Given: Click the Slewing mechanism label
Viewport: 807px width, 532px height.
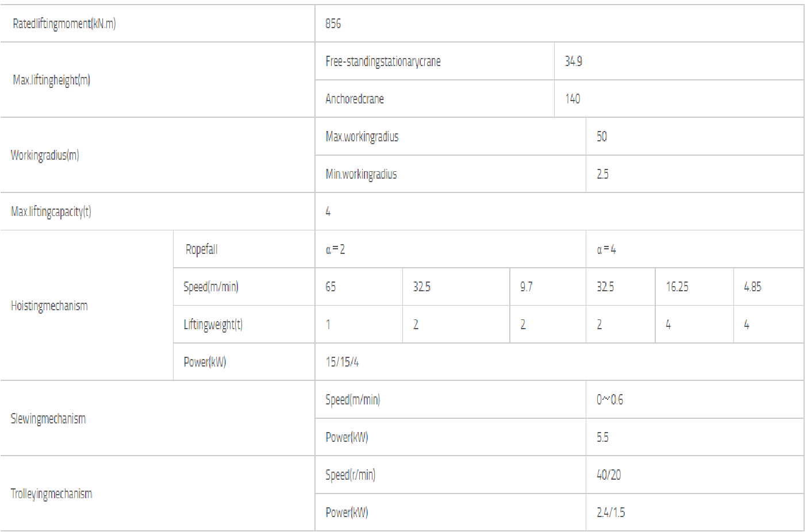Looking at the screenshot, I should tap(48, 419).
